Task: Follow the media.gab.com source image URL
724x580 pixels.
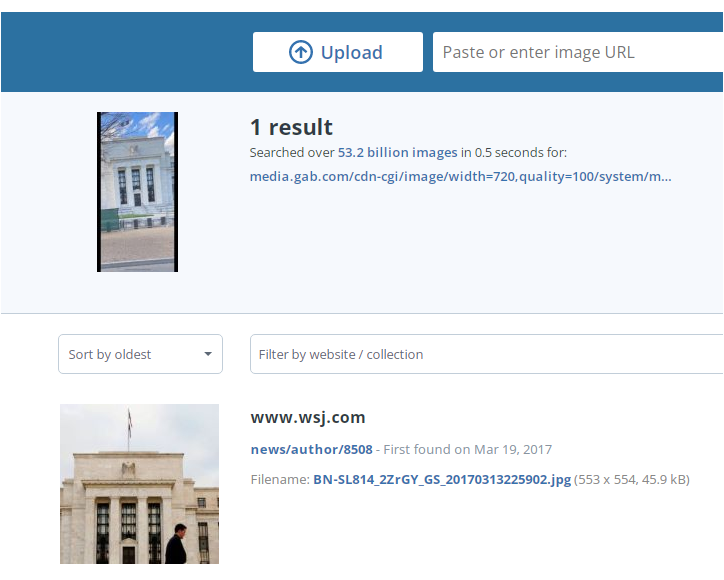Action: (x=460, y=176)
